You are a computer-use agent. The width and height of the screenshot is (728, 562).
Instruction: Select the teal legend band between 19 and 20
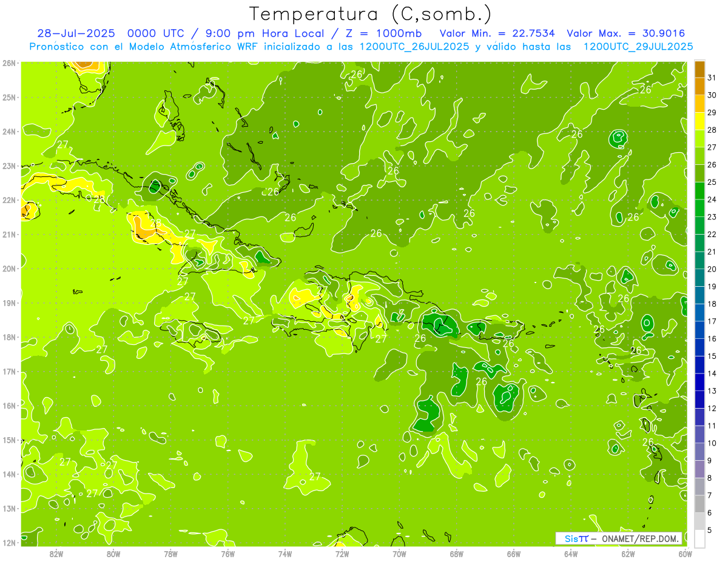(699, 278)
